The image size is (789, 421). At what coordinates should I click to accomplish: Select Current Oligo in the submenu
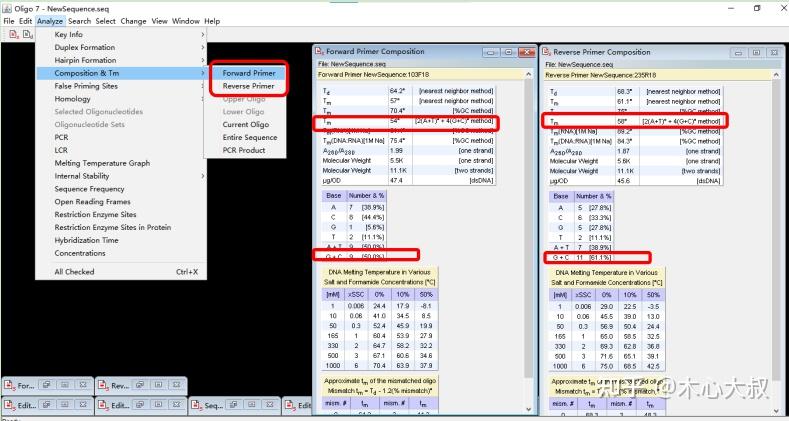pyautogui.click(x=246, y=125)
